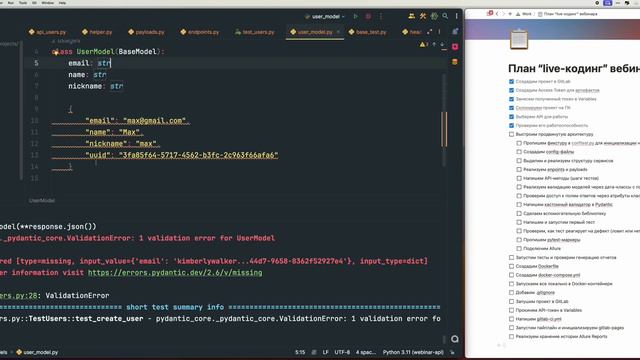Open Search Everywhere magnifier in PyCharm
The height and width of the screenshot is (360, 640).
(x=445, y=16)
